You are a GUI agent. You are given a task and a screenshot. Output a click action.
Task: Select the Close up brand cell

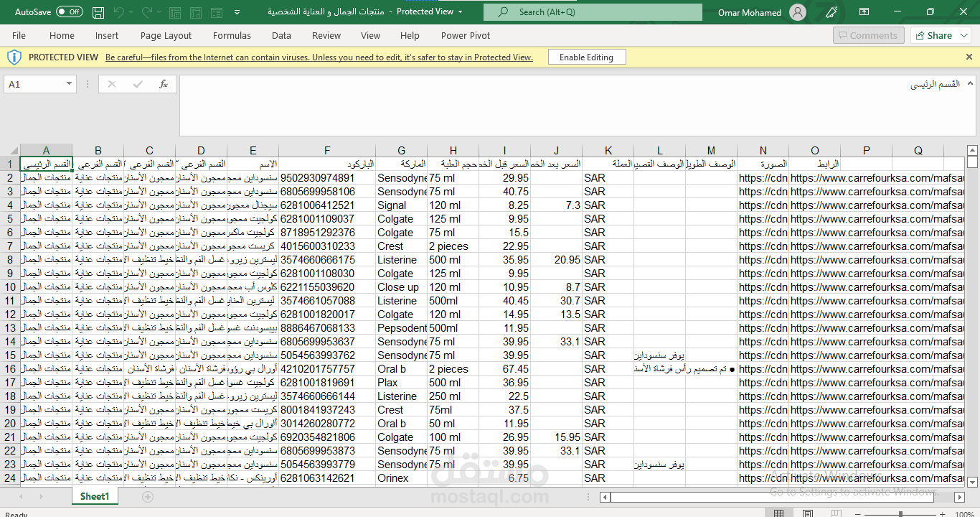401,287
